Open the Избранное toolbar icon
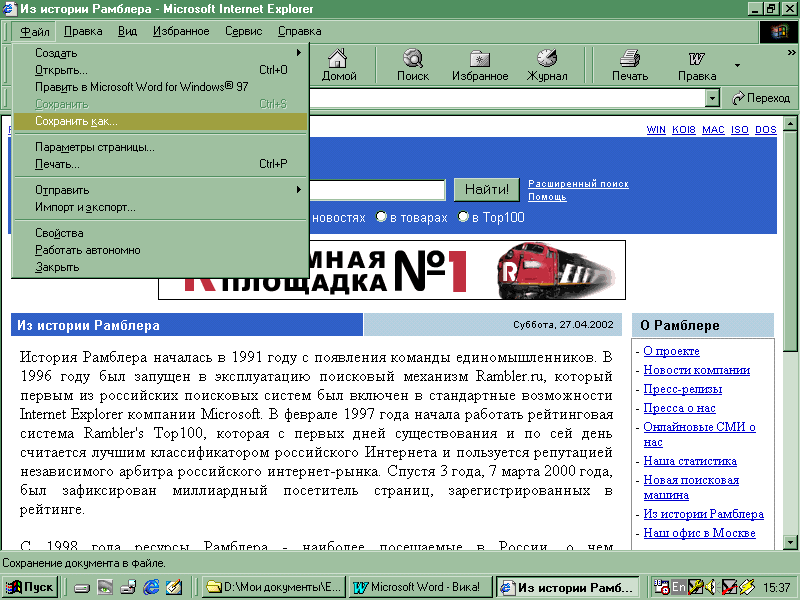 480,65
